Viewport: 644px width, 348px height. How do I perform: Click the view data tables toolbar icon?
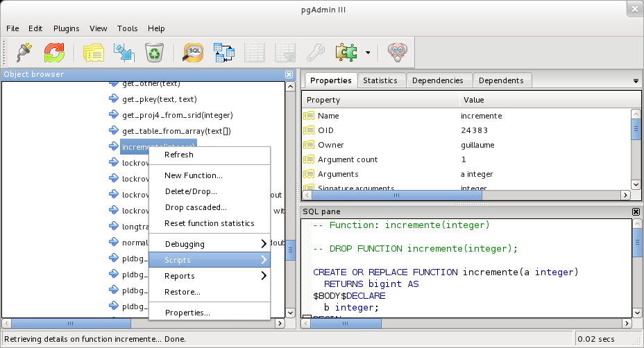click(224, 53)
